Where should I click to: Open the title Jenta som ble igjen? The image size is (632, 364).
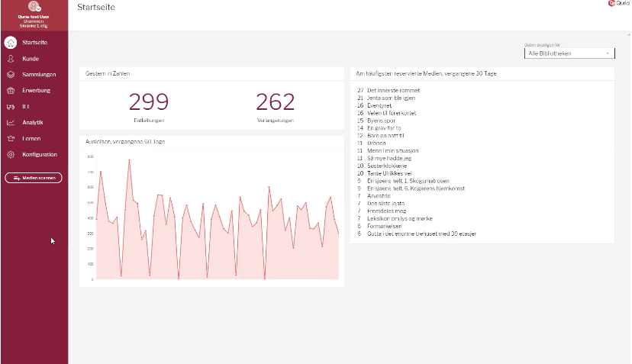(x=392, y=98)
